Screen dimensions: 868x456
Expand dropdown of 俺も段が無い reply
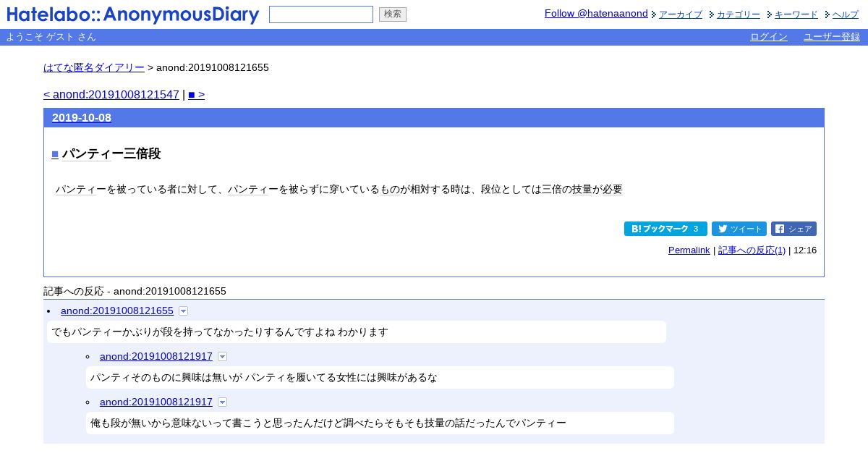point(222,402)
